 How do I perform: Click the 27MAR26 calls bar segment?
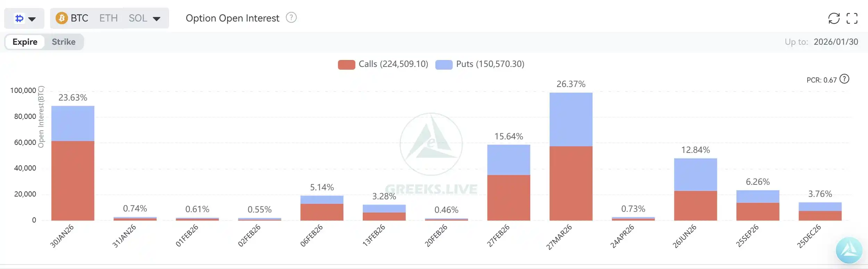click(x=571, y=183)
